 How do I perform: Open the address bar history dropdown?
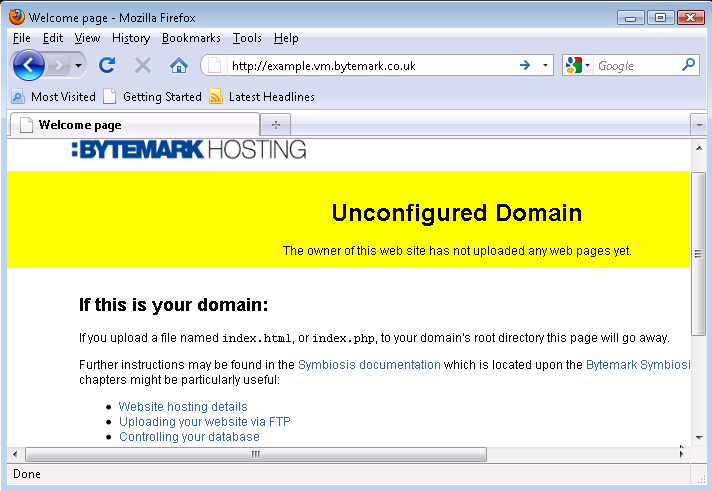pyautogui.click(x=545, y=66)
